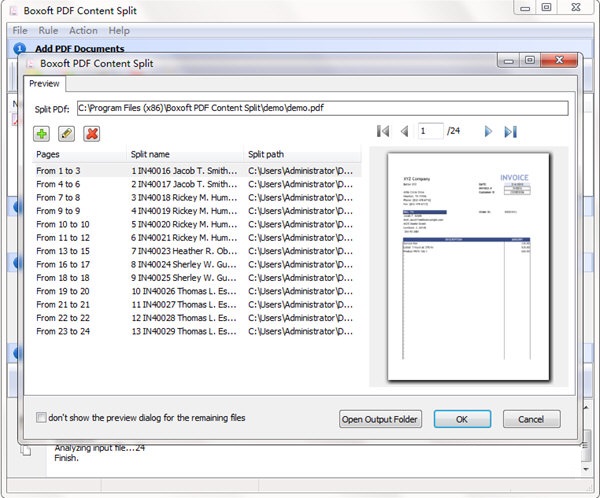The width and height of the screenshot is (600, 498).
Task: Select the row From 19 to 20
Action: [197, 291]
